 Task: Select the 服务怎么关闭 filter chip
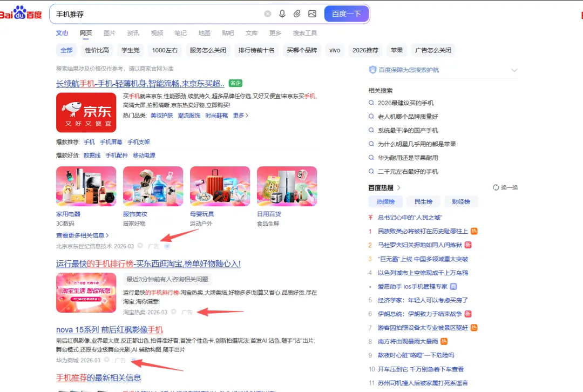[x=208, y=50]
